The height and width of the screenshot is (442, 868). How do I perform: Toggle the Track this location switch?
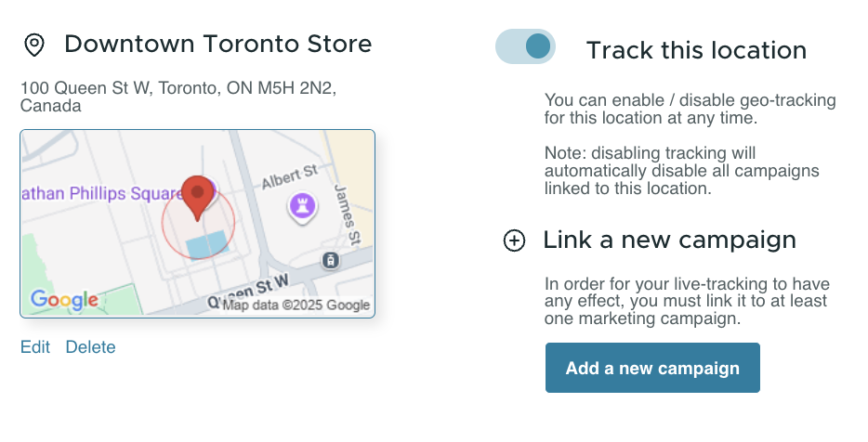(525, 47)
